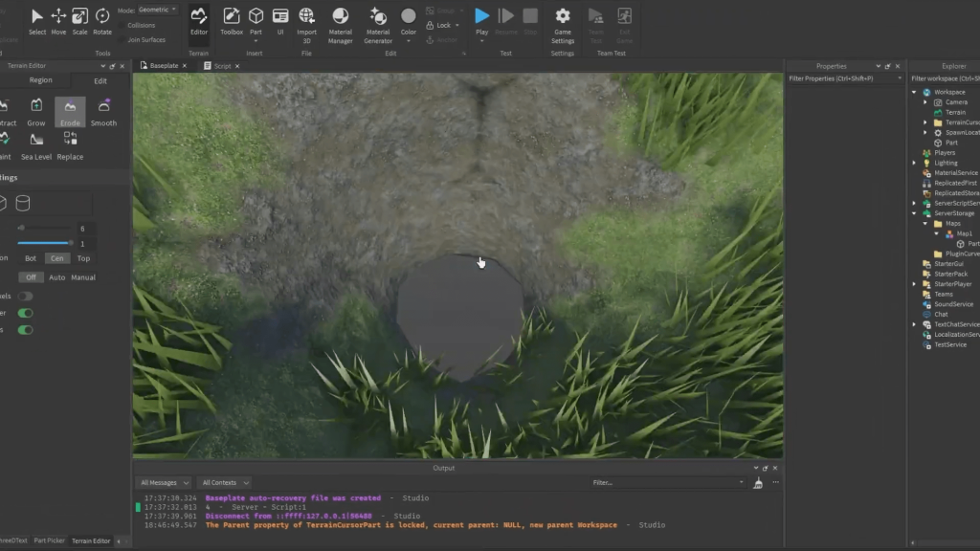
Task: Open Output panel more options
Action: pyautogui.click(x=775, y=482)
